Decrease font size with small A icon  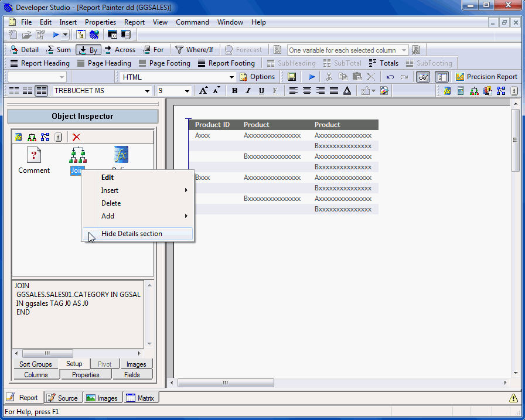coord(217,91)
